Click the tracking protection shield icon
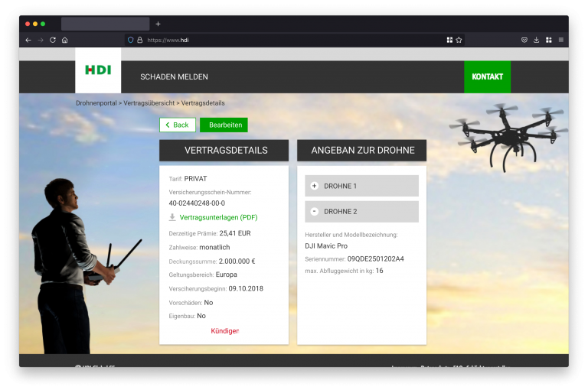Image resolution: width=588 pixels, height=390 pixels. click(x=131, y=40)
